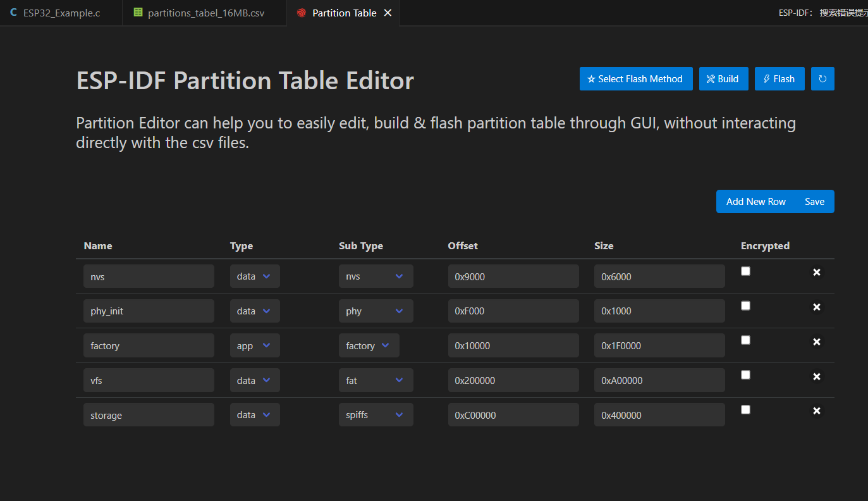This screenshot has height=501, width=868.
Task: Delete the storage partition row
Action: click(x=817, y=411)
